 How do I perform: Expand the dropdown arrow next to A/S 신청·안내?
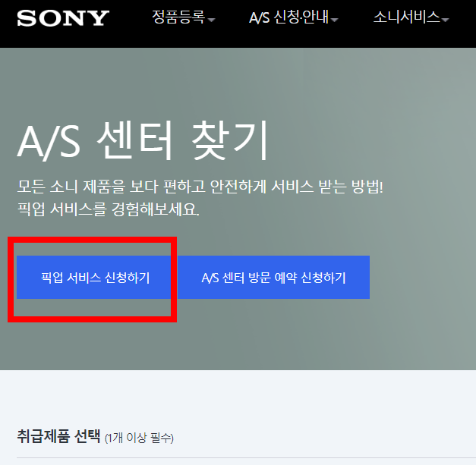(334, 20)
